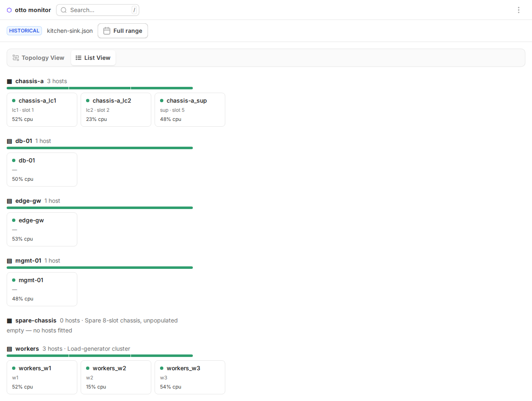
Task: Click the chassis-a health bar
Action: tap(100, 88)
